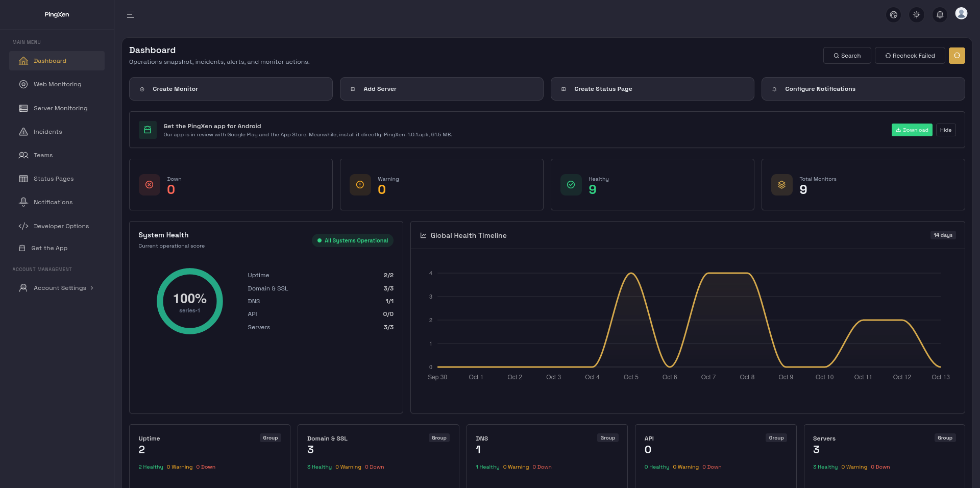Click the Server Monitoring rack icon
This screenshot has width=980, height=488.
point(23,108)
